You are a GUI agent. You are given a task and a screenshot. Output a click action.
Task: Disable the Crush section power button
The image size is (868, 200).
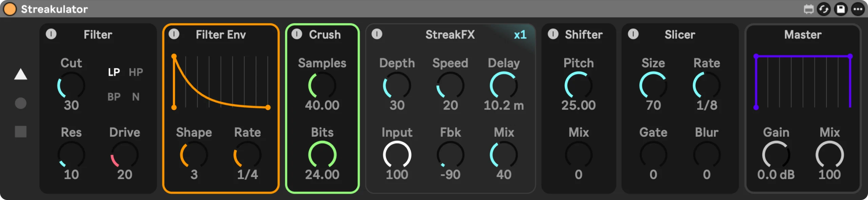click(x=297, y=34)
